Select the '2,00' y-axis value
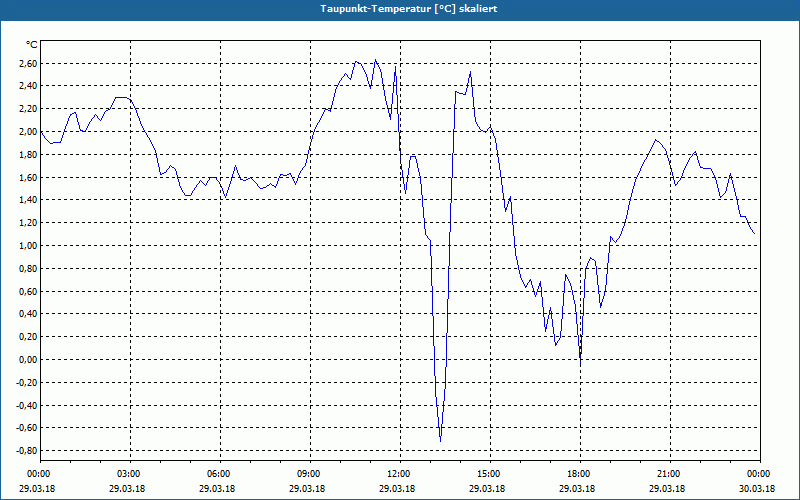The width and height of the screenshot is (800, 500). pyautogui.click(x=29, y=132)
